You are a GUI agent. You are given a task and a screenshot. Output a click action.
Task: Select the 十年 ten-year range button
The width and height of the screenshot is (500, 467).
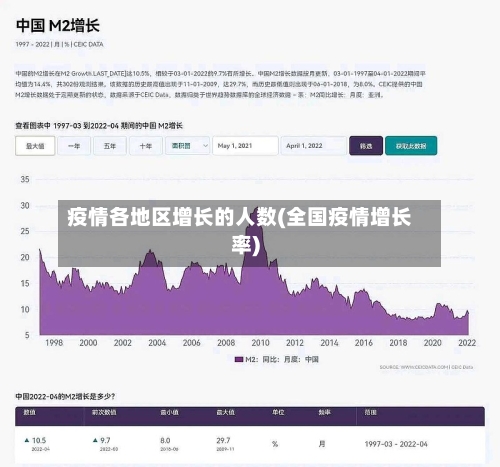pyautogui.click(x=146, y=146)
